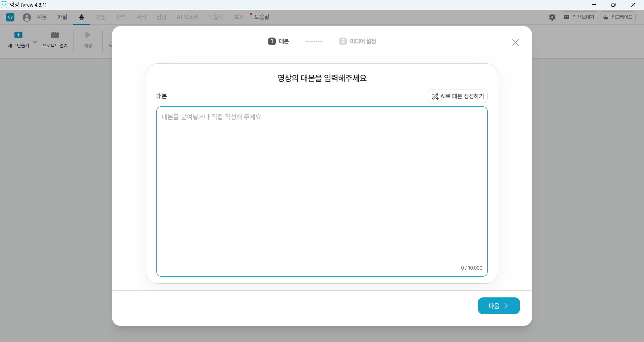Open the 편집 menu tab
644x342 pixels.
(101, 17)
